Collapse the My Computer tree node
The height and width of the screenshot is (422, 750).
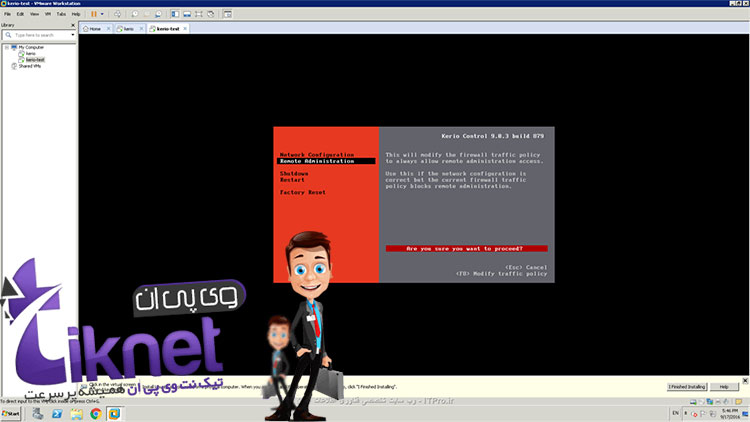point(5,47)
